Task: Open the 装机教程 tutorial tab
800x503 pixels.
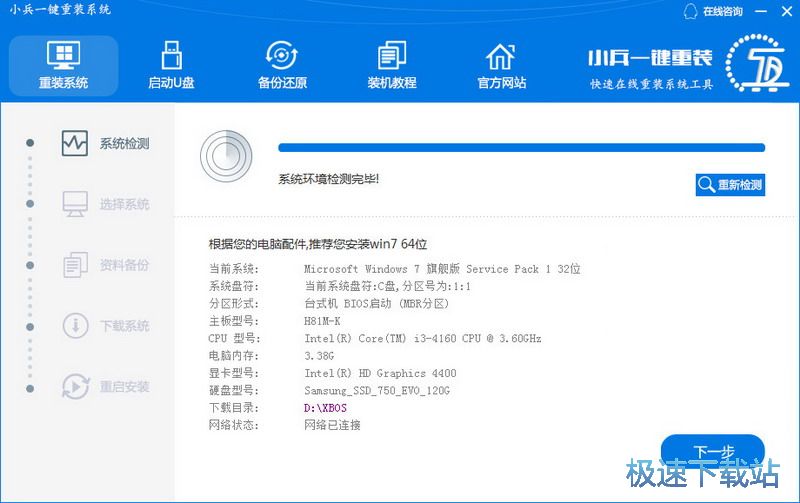Action: pyautogui.click(x=391, y=65)
